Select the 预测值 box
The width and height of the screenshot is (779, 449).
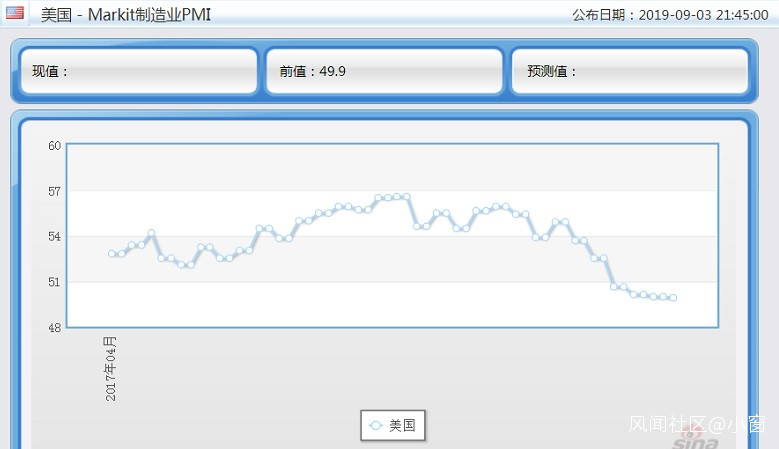click(x=629, y=71)
